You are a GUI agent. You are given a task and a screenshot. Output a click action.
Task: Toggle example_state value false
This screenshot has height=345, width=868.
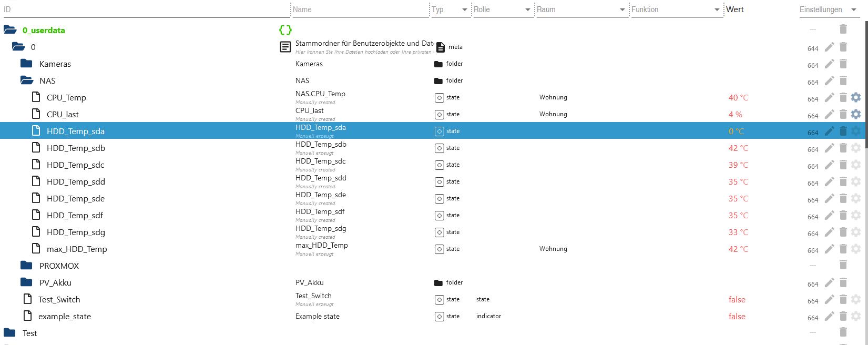[737, 317]
